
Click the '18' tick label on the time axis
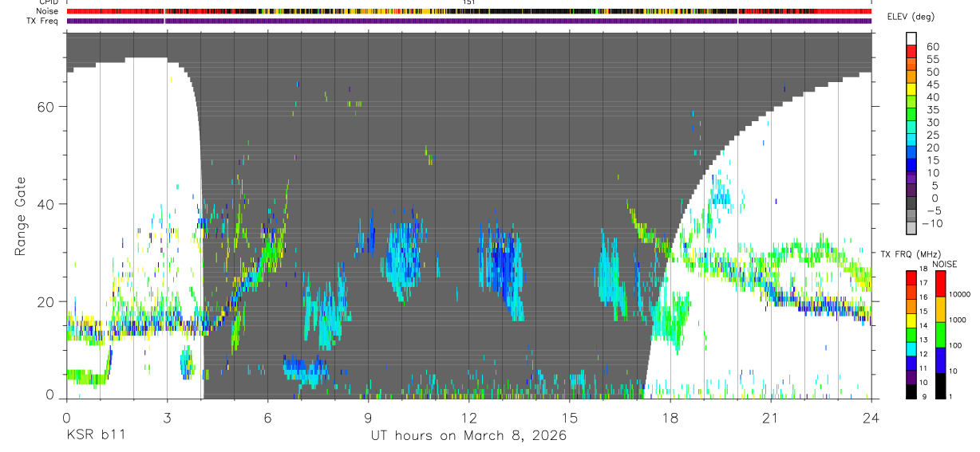click(x=670, y=417)
